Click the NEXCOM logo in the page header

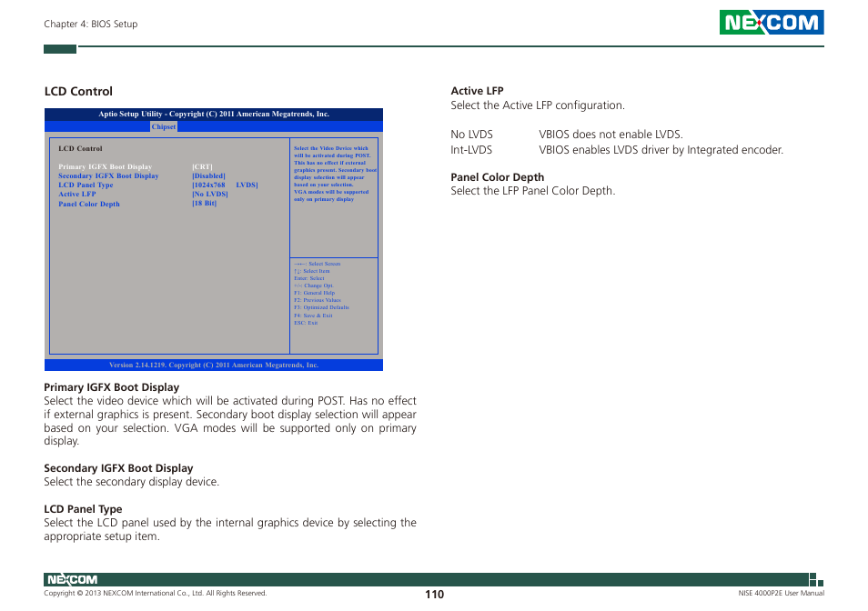pos(772,22)
